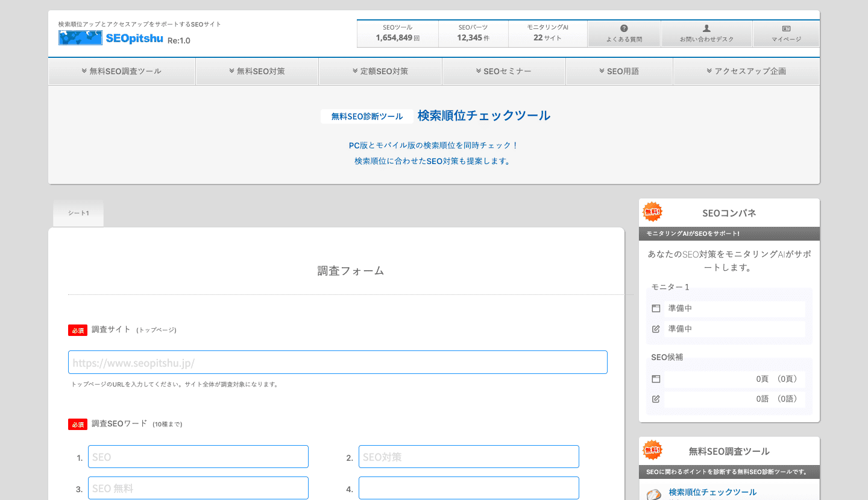Open the SEOセミナー menu

503,71
